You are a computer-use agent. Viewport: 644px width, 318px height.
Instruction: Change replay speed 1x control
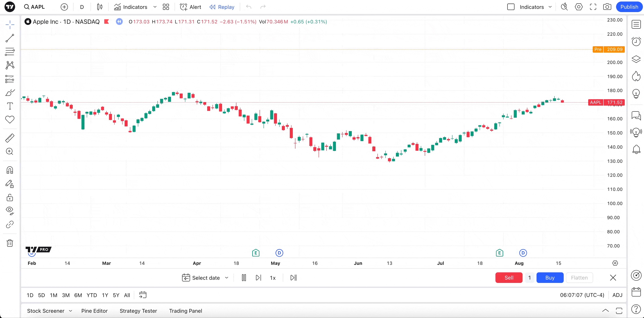tap(272, 278)
